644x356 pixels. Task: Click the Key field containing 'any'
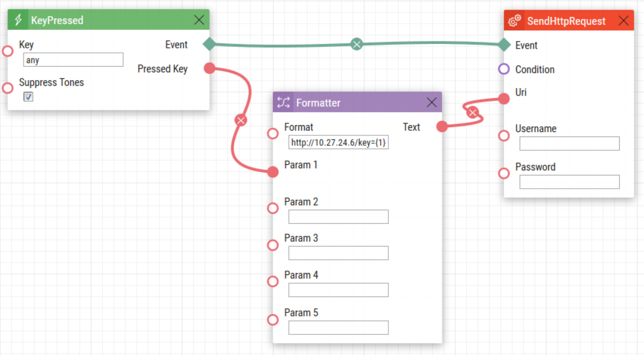point(73,60)
